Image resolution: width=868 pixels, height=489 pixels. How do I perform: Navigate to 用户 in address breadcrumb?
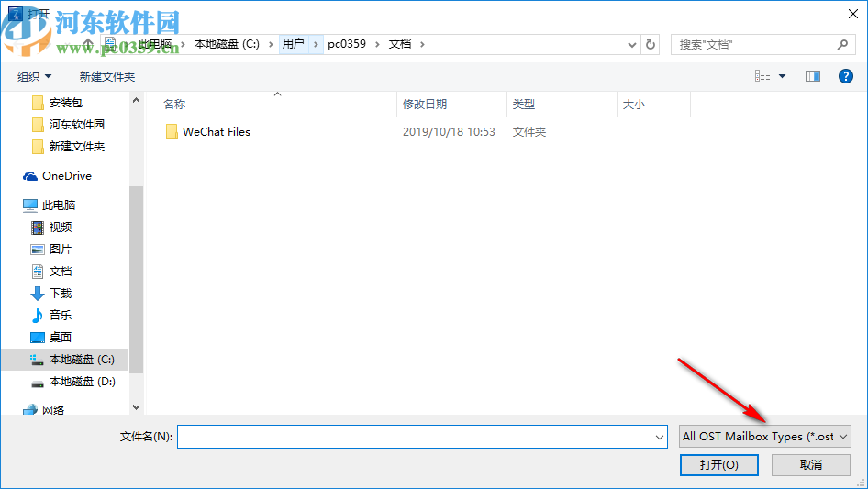(x=294, y=44)
